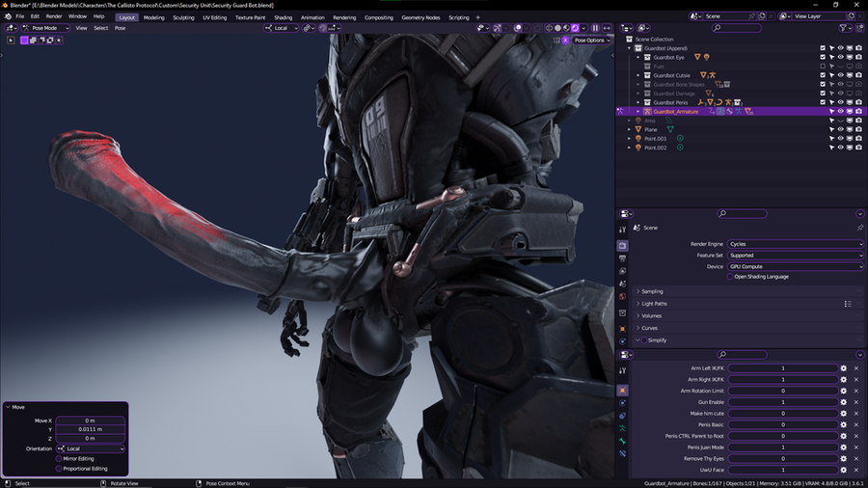Image resolution: width=868 pixels, height=488 pixels.
Task: Open the Local transform orientation dropdown in header
Action: tap(282, 28)
